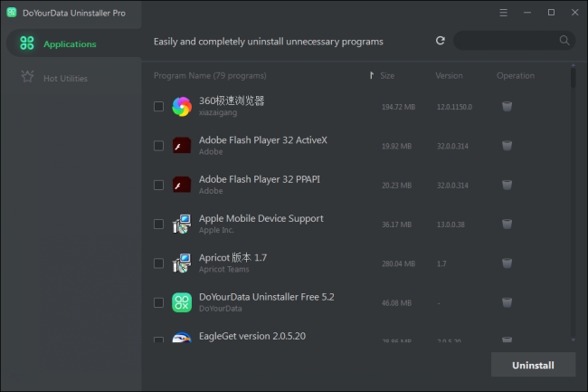This screenshot has width=588, height=392.
Task: Click the Uninstall button
Action: [533, 365]
